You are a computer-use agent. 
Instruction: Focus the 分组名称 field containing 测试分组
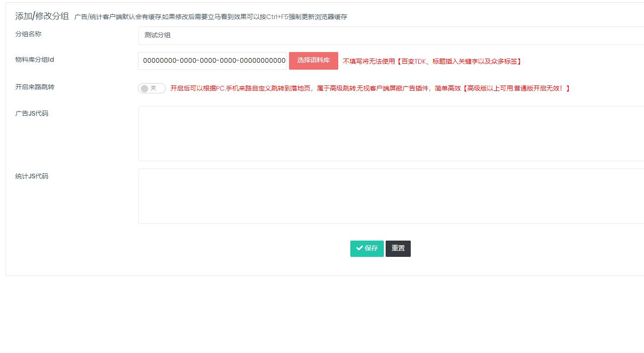click(x=390, y=35)
